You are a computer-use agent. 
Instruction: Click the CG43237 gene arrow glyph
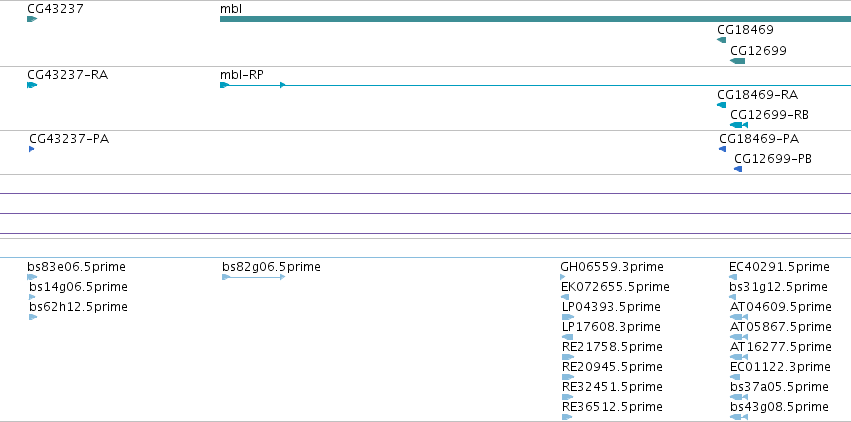32,19
